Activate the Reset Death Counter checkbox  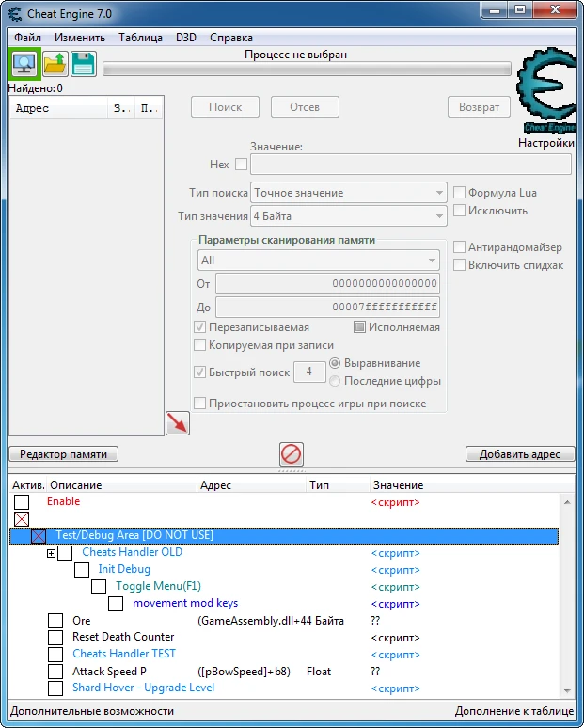55,638
